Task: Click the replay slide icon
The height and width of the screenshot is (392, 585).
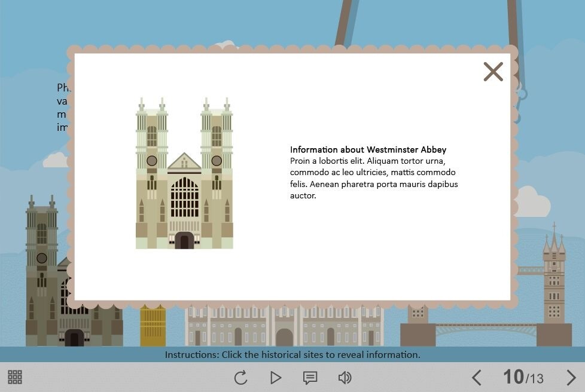Action: point(240,378)
